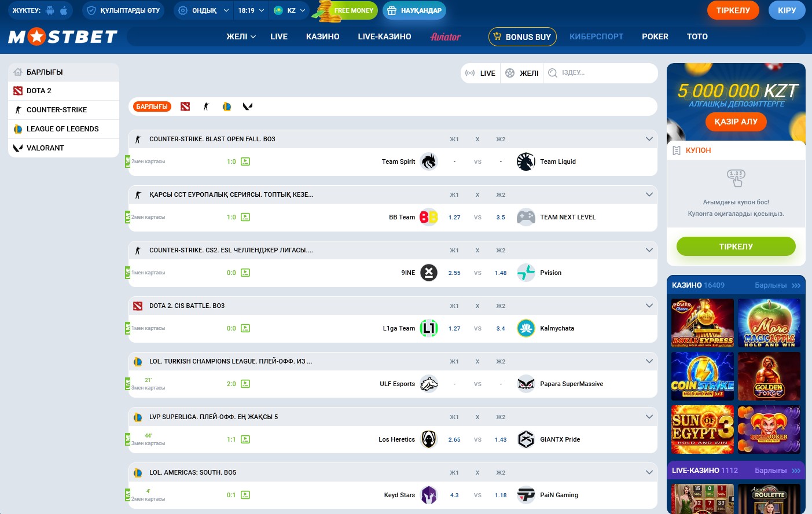Click the Papara SuperMassive logo
812x514 pixels.
[526, 384]
